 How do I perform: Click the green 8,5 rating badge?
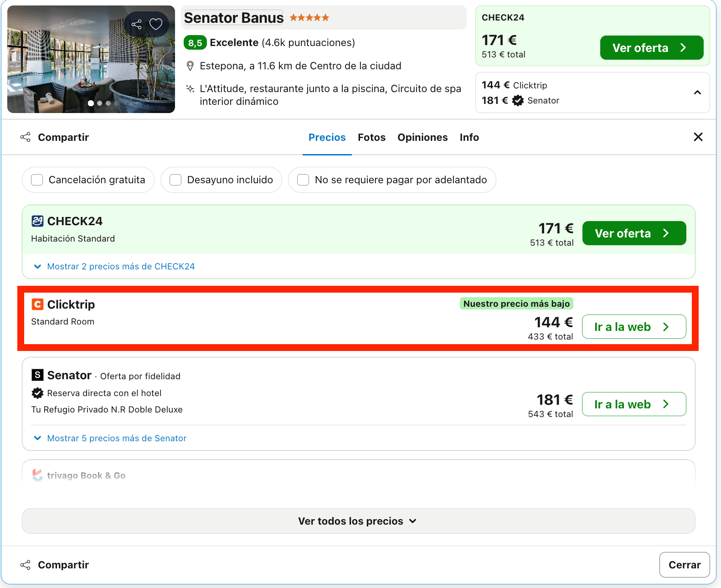[195, 43]
